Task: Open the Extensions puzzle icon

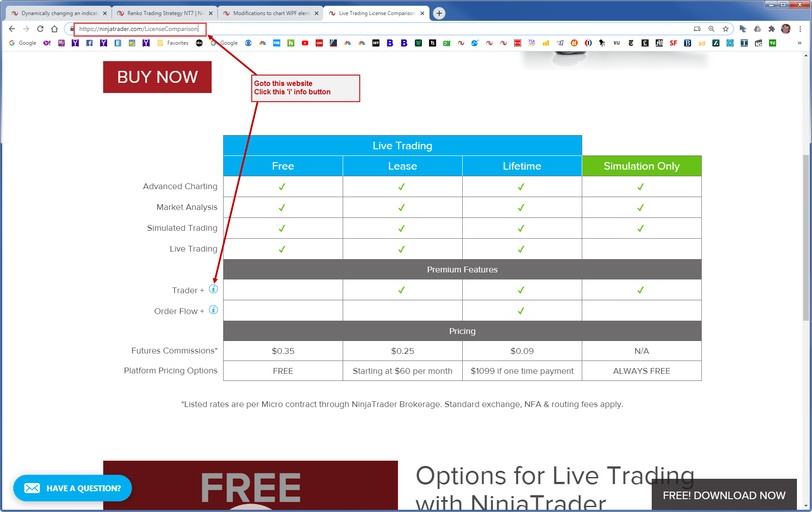Action: pos(772,29)
